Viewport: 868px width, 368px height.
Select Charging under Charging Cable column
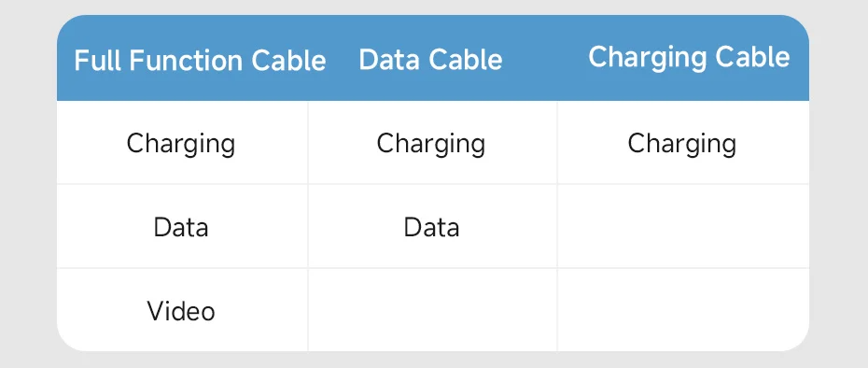pos(682,144)
